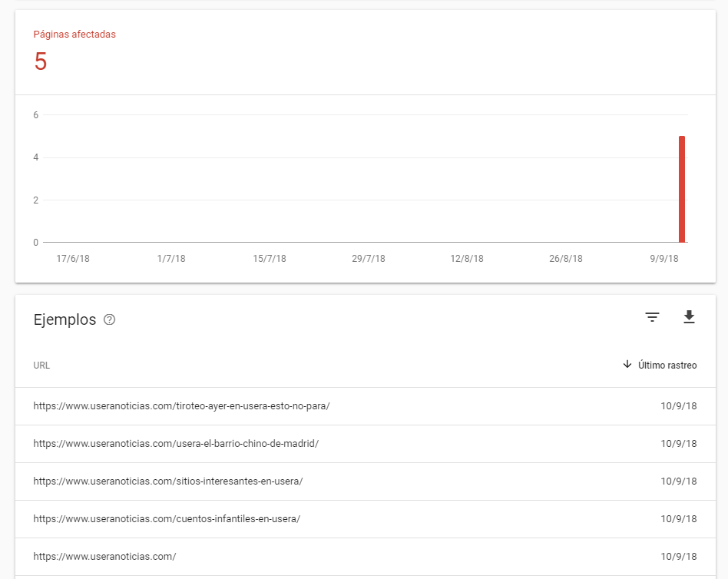Open usera-el-barrio-chino-de-madrid URL row
The height and width of the screenshot is (579, 728).
coord(366,444)
